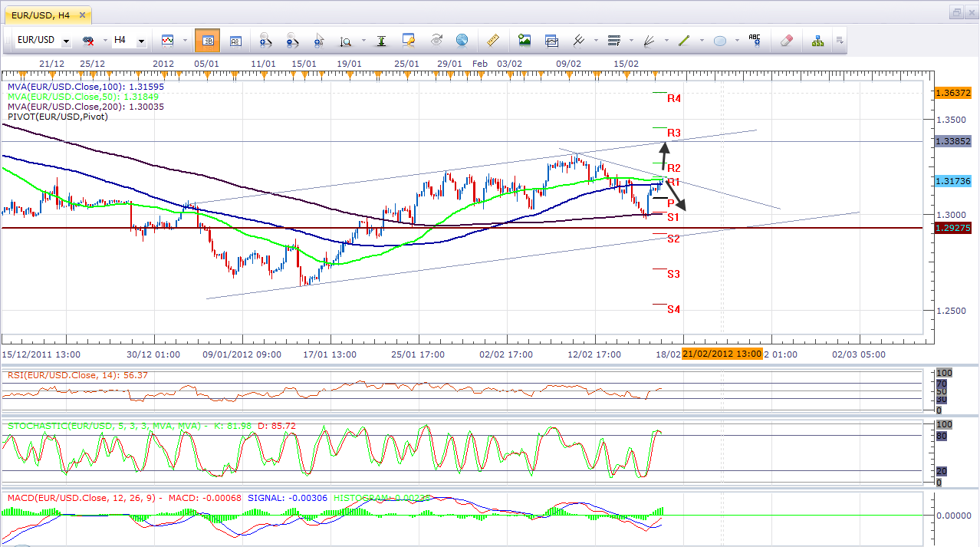Toggle the A price-mode button
980x547 pixels.
[x=235, y=41]
